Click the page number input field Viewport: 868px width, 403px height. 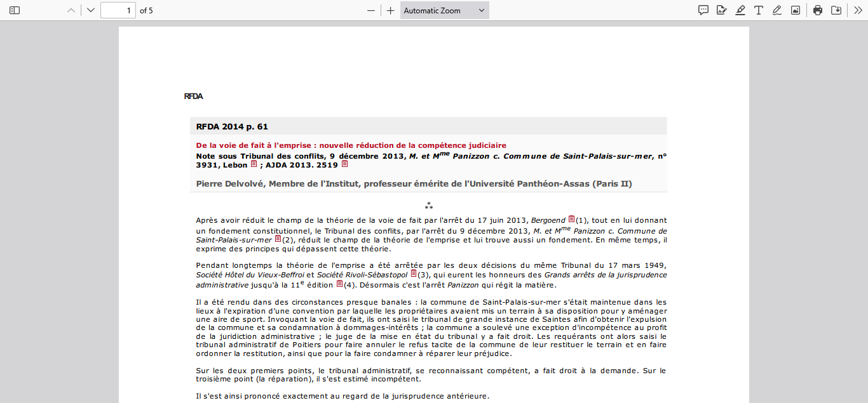click(x=118, y=10)
